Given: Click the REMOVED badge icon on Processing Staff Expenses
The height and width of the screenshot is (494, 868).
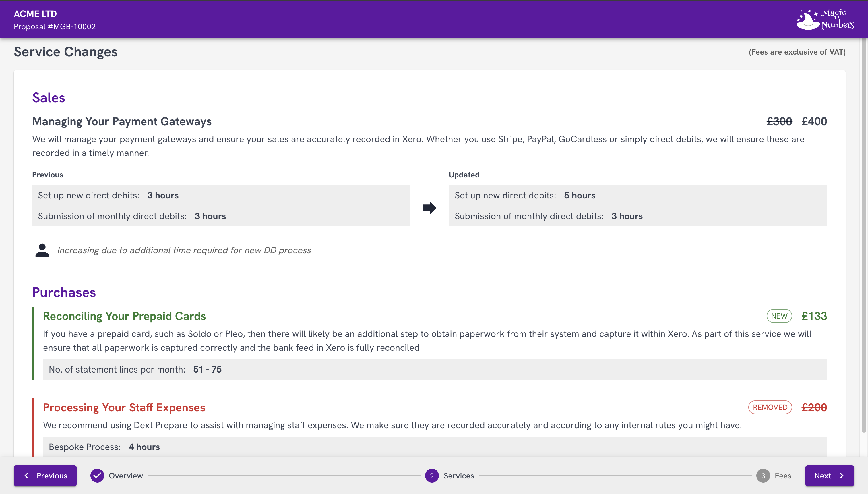Looking at the screenshot, I should pyautogui.click(x=770, y=407).
